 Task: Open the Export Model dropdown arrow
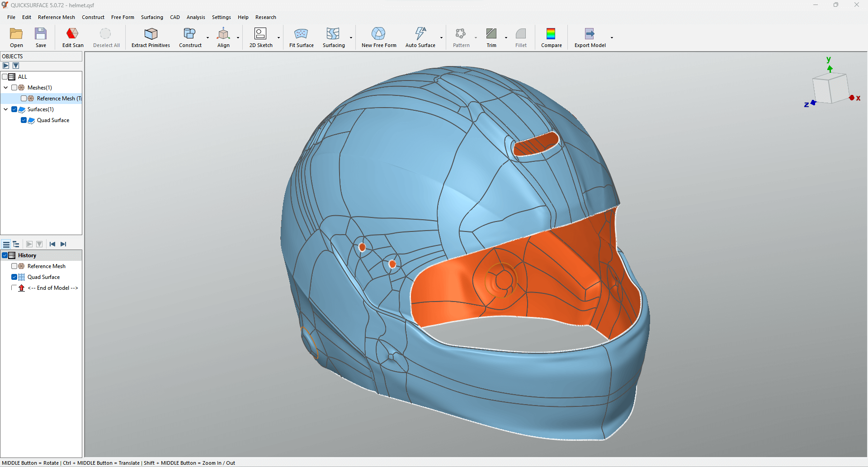click(x=612, y=38)
